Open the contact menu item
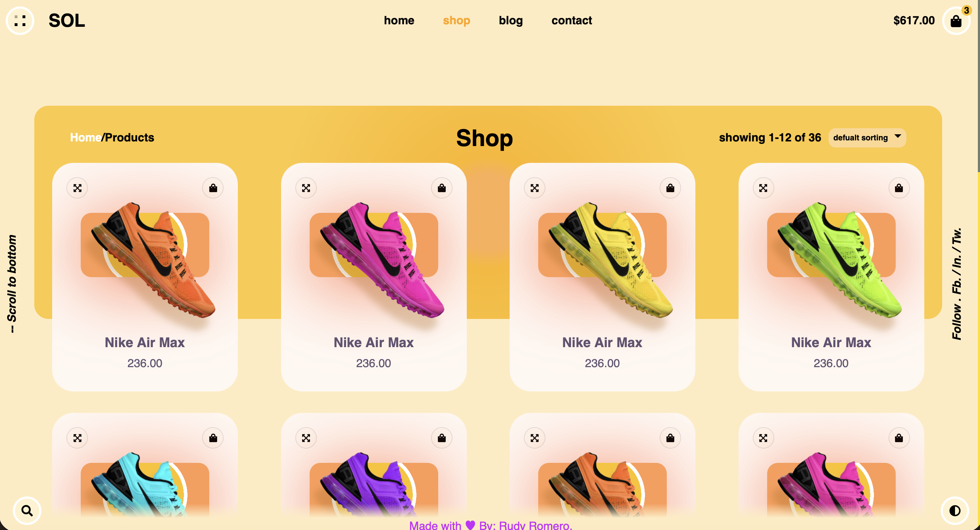Image resolution: width=980 pixels, height=530 pixels. point(571,20)
